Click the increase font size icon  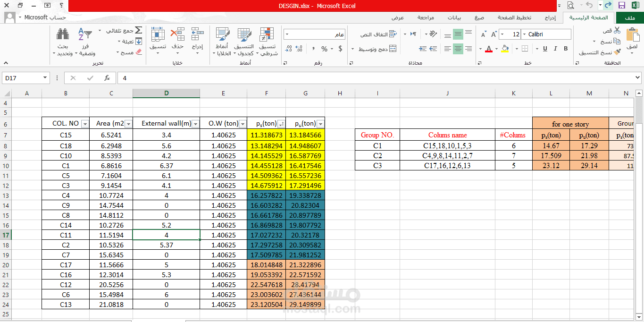(x=493, y=34)
